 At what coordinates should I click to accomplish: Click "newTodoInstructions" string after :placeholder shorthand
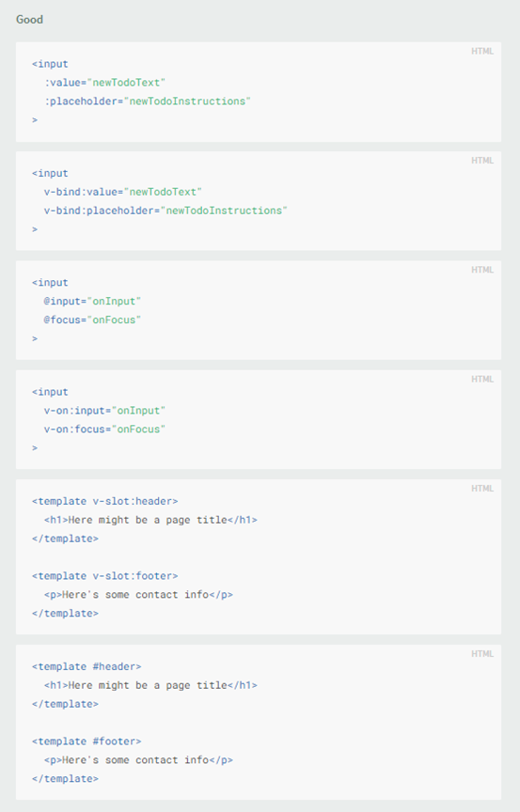[187, 101]
